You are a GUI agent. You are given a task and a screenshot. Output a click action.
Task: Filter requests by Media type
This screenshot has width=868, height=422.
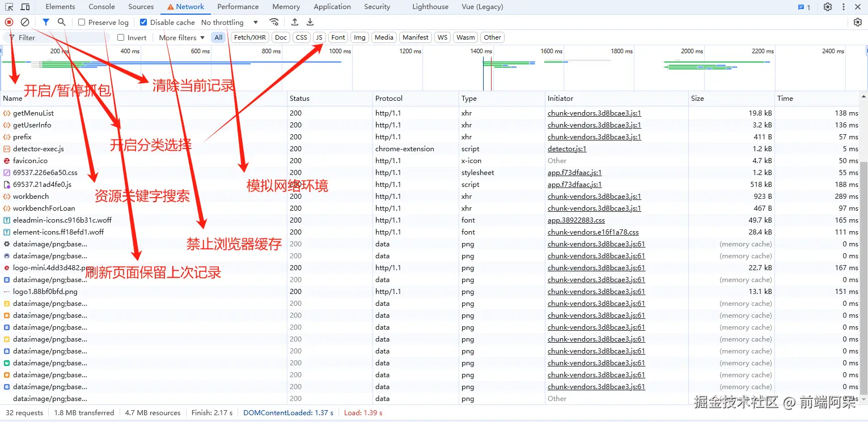pos(384,37)
